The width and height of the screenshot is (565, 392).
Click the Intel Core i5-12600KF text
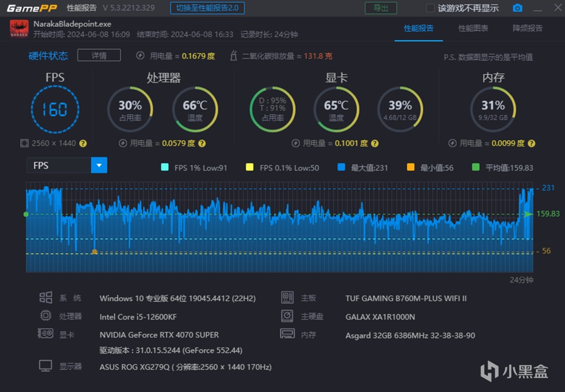click(138, 317)
